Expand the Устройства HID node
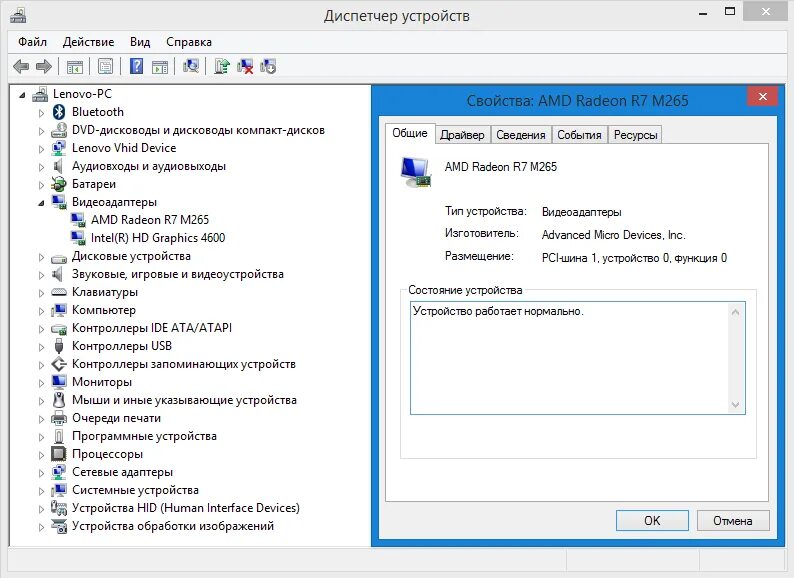 [x=42, y=509]
